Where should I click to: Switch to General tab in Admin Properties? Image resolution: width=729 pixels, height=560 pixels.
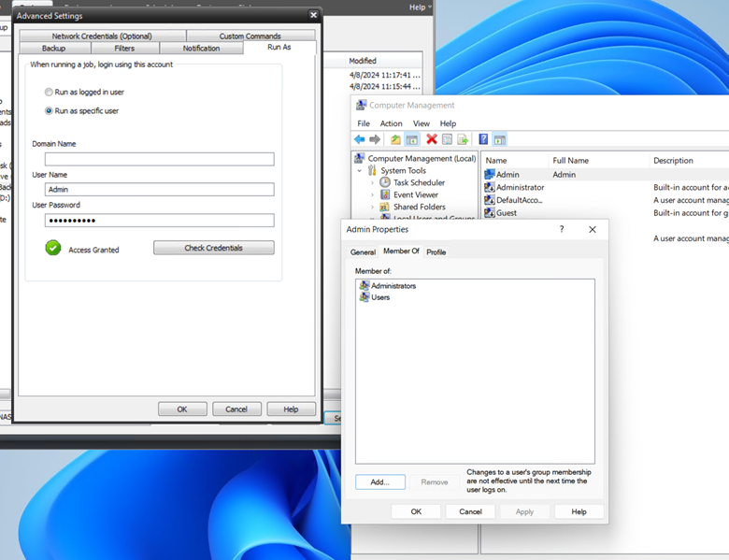tap(363, 252)
